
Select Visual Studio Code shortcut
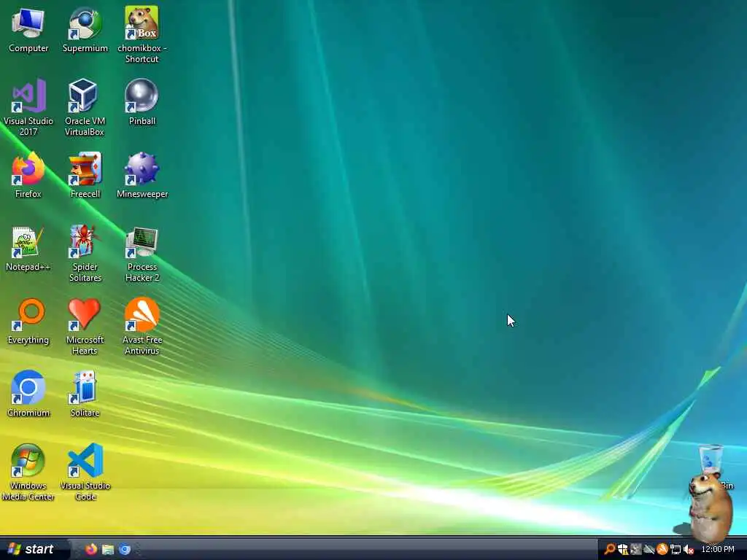85,472
